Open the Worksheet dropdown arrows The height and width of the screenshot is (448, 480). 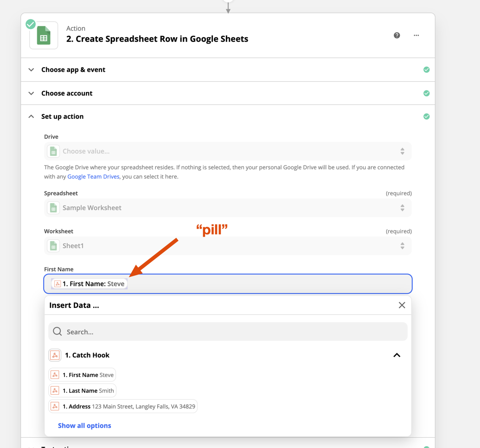[402, 246]
